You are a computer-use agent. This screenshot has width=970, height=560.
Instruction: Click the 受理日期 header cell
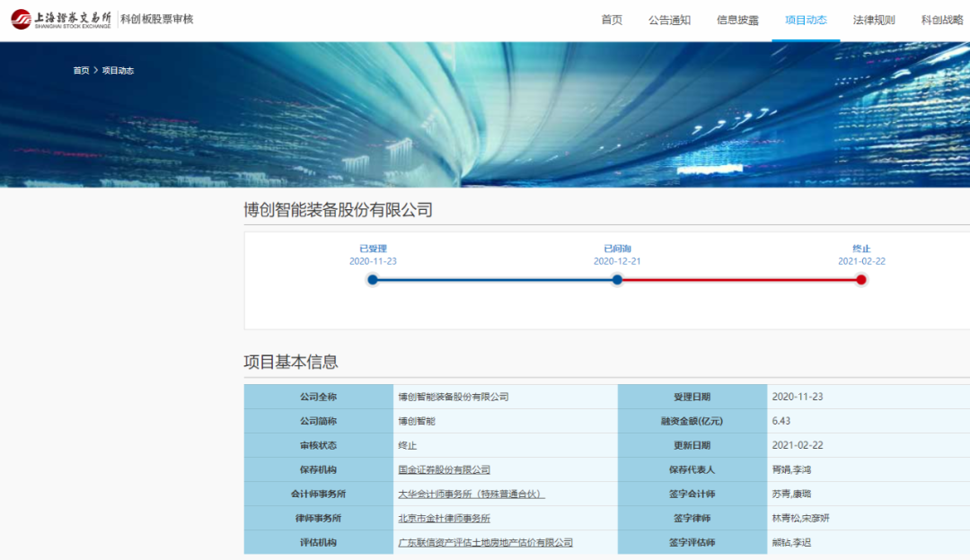[x=692, y=397]
